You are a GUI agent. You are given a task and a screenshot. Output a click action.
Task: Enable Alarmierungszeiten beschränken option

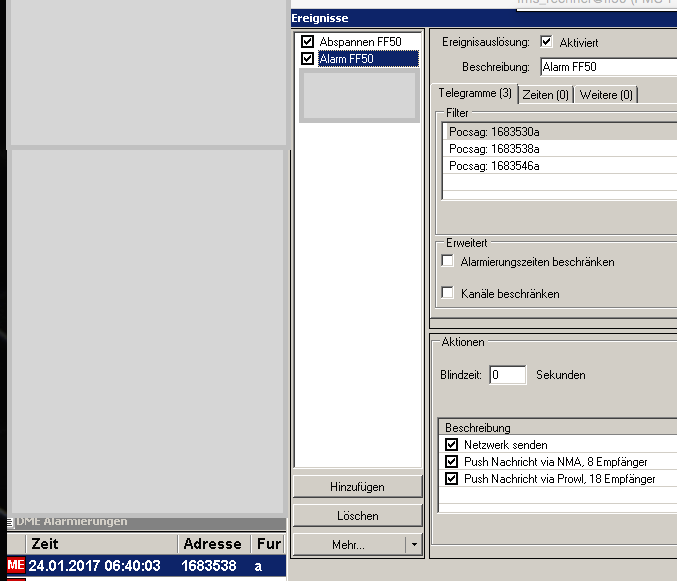pyautogui.click(x=448, y=261)
